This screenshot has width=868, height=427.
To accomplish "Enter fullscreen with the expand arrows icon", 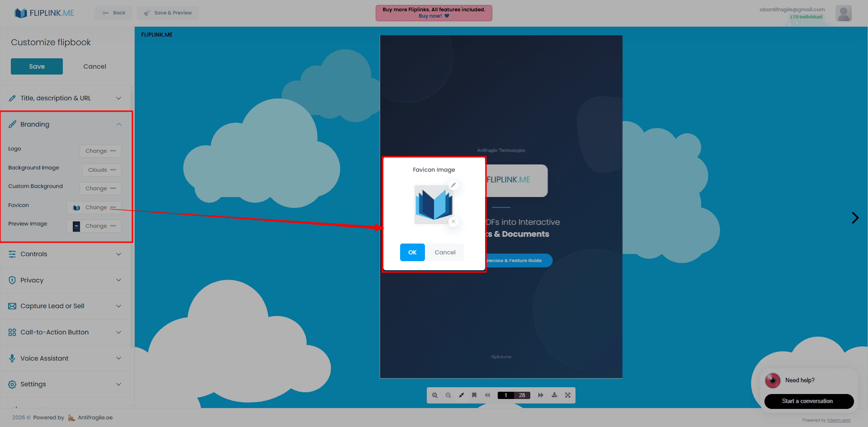I will click(568, 395).
